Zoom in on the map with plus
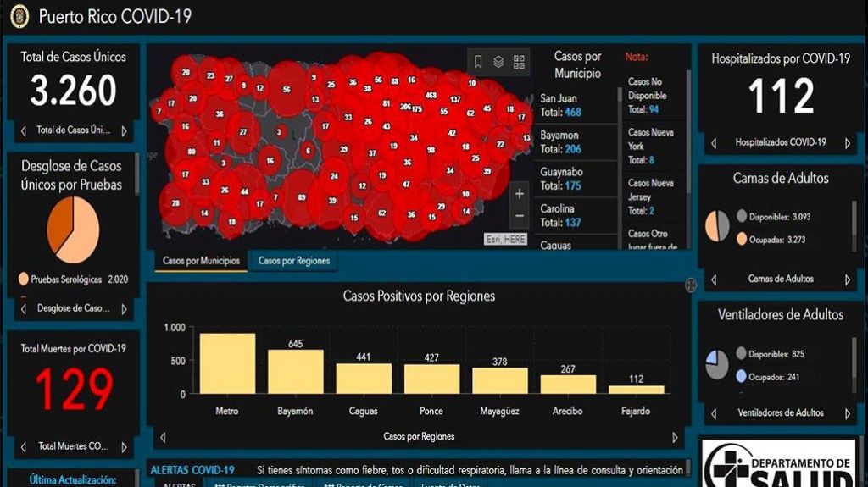Screen dimensions: 868x487 pyautogui.click(x=520, y=194)
